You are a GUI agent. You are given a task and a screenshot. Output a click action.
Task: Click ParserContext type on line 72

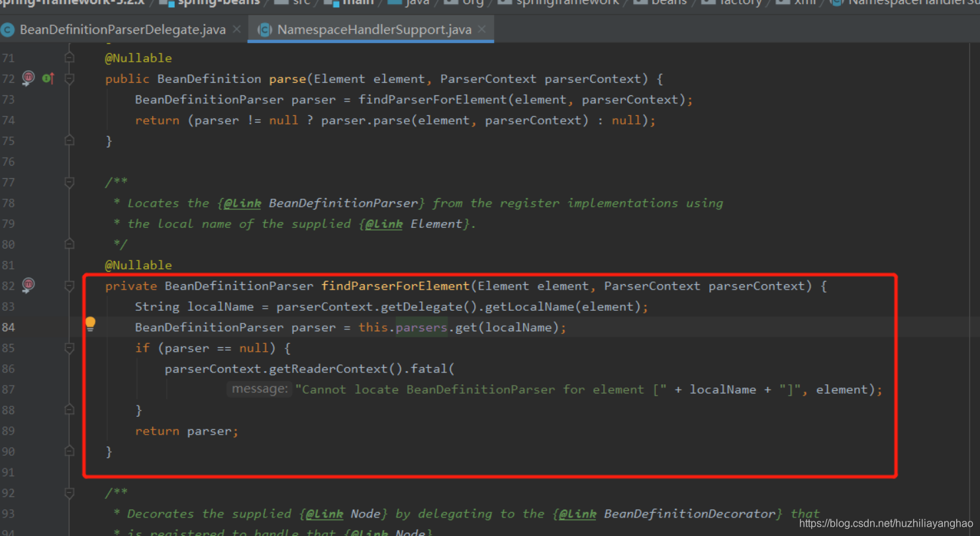click(488, 79)
